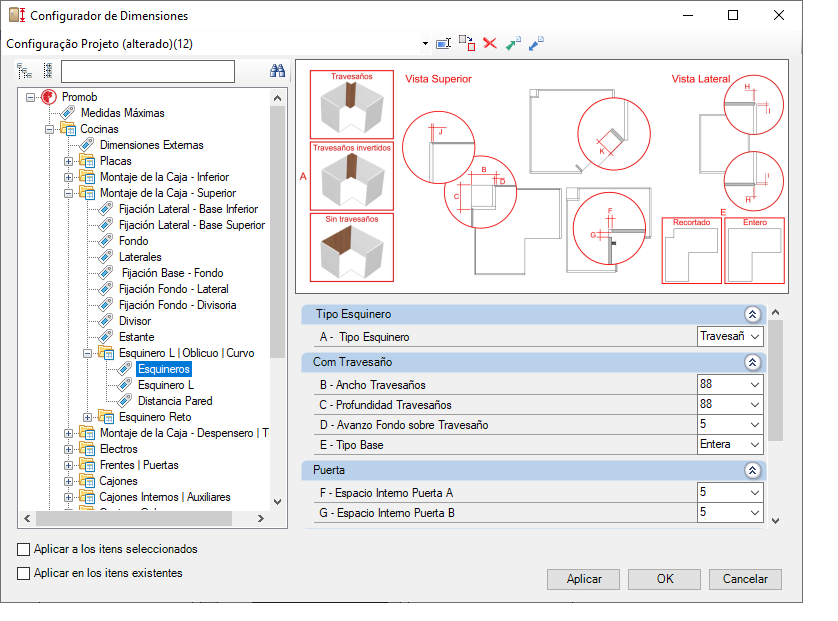The height and width of the screenshot is (621, 838).
Task: Open the Tipo Base Entera dropdown
Action: 730,445
